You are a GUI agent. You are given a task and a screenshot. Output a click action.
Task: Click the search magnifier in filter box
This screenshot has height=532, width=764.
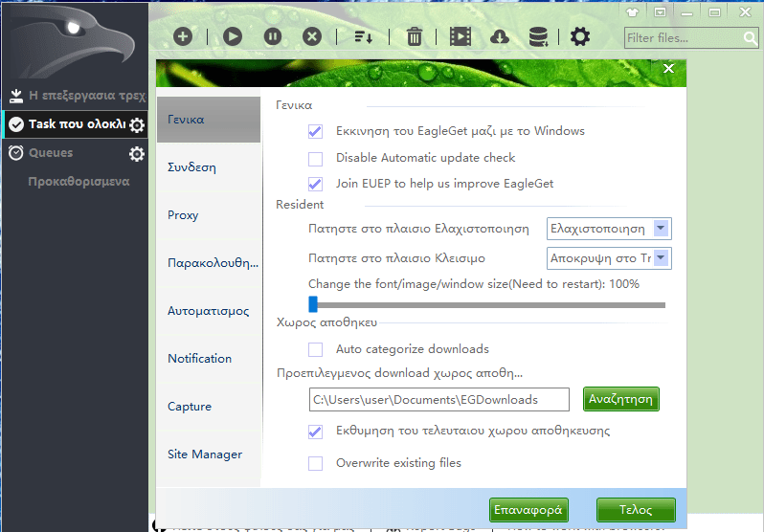click(x=751, y=38)
